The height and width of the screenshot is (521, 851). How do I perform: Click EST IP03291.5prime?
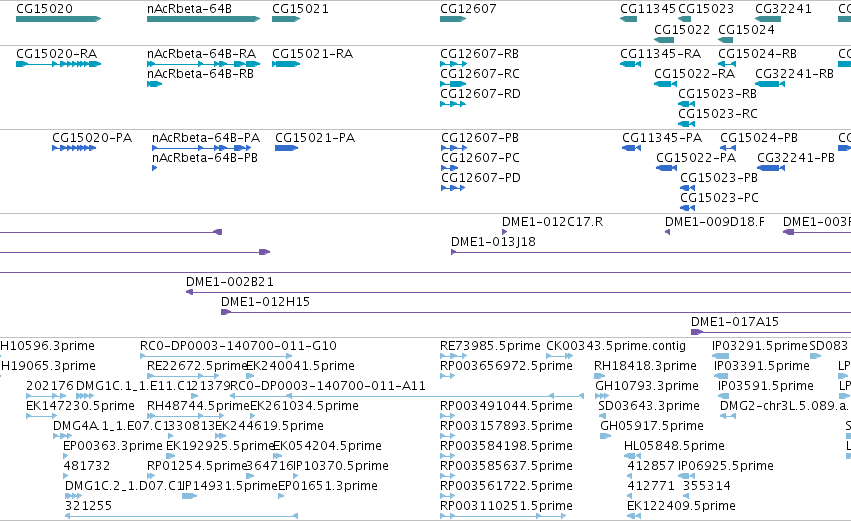click(x=760, y=346)
